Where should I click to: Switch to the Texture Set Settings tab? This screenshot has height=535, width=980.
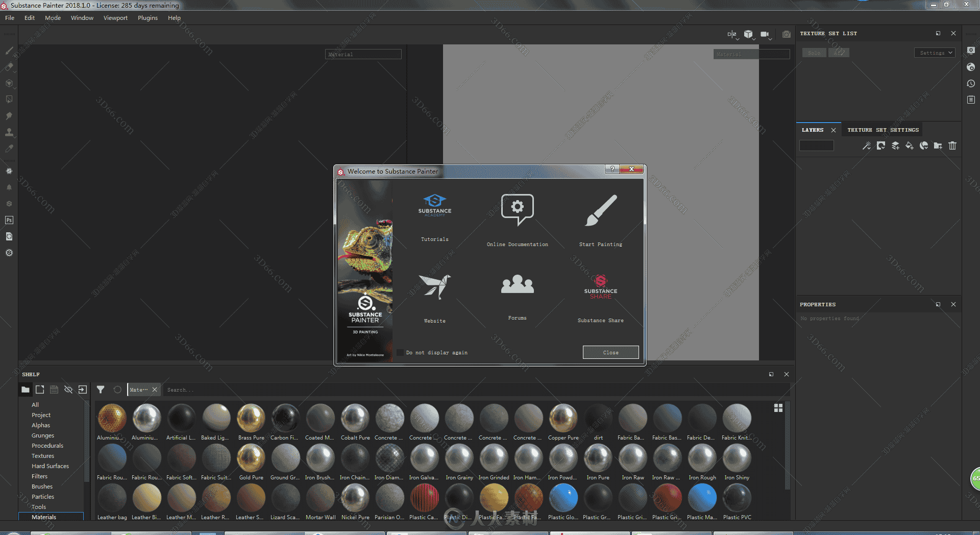click(x=883, y=130)
